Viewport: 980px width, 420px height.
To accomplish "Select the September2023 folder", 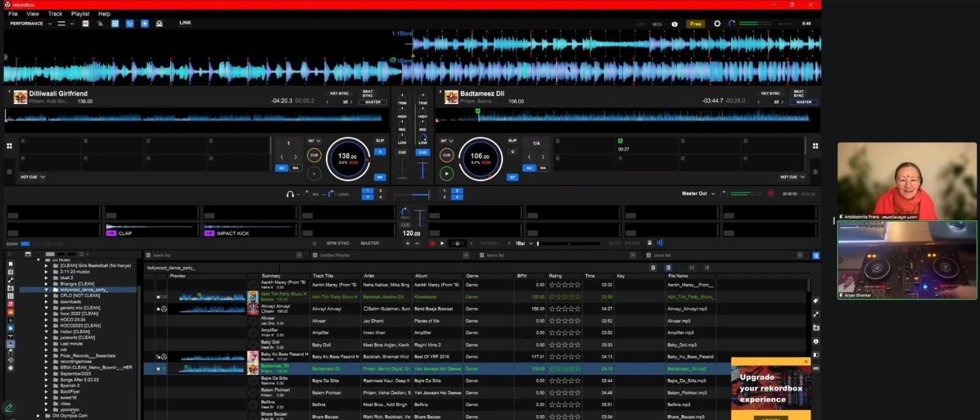I will [75, 373].
